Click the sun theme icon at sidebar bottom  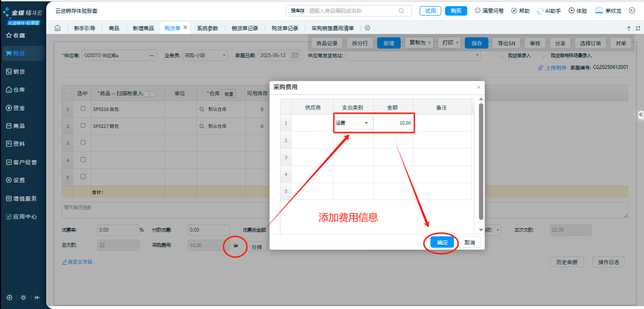click(x=24, y=298)
